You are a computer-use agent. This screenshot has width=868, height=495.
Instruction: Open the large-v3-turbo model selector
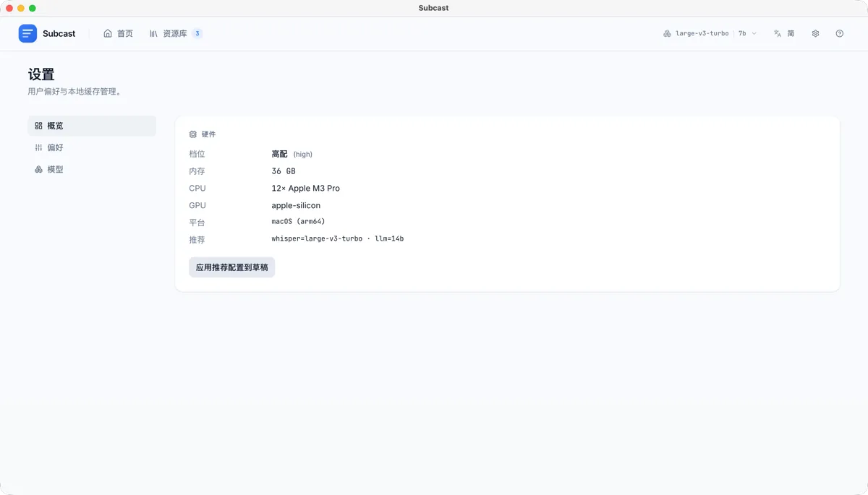point(702,33)
